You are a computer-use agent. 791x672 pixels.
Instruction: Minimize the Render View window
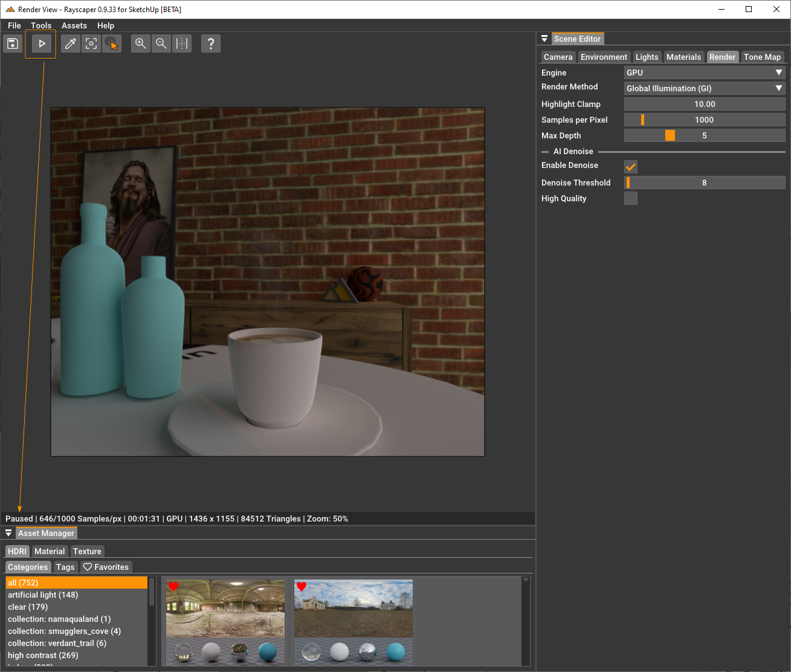(x=722, y=9)
